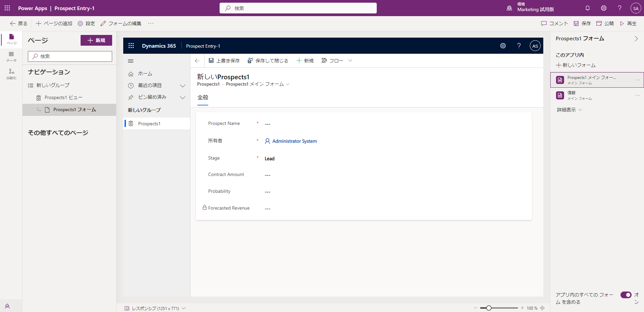644x312 pixels.
Task: Click the 戻る (Back) button
Action: [x=19, y=24]
